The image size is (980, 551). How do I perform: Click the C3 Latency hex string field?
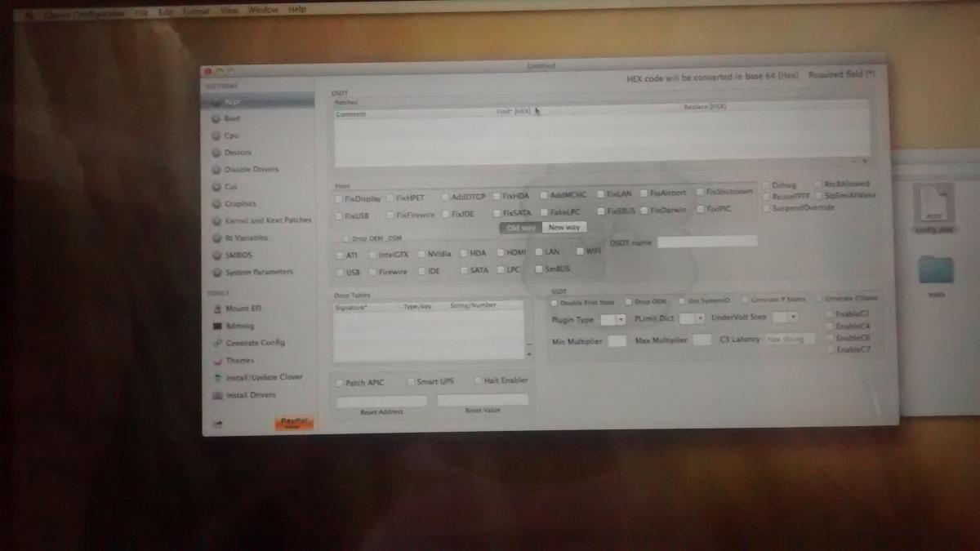point(790,338)
